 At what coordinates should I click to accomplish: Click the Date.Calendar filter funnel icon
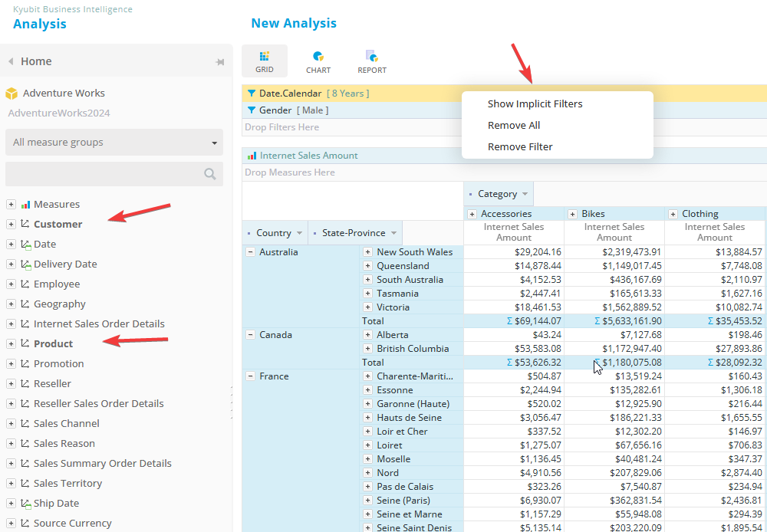(x=251, y=94)
